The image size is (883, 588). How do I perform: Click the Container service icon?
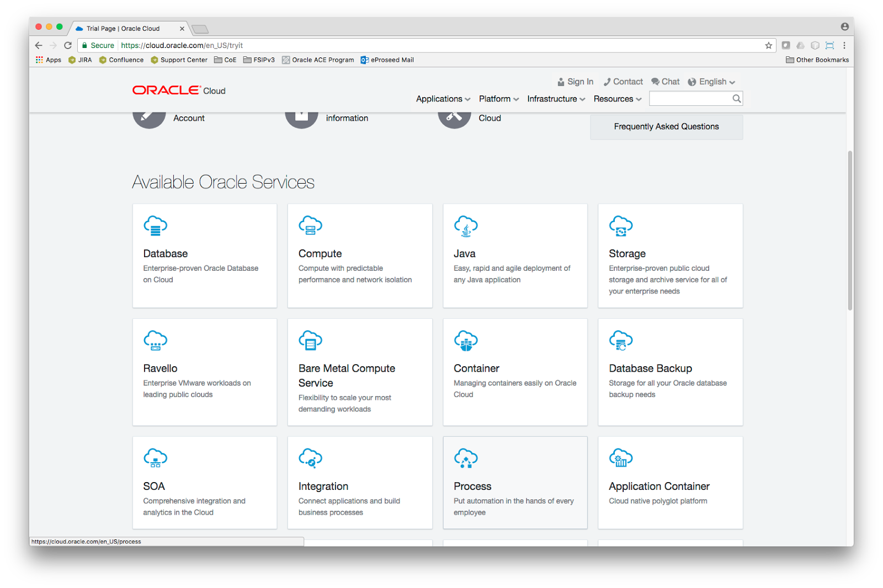point(465,340)
